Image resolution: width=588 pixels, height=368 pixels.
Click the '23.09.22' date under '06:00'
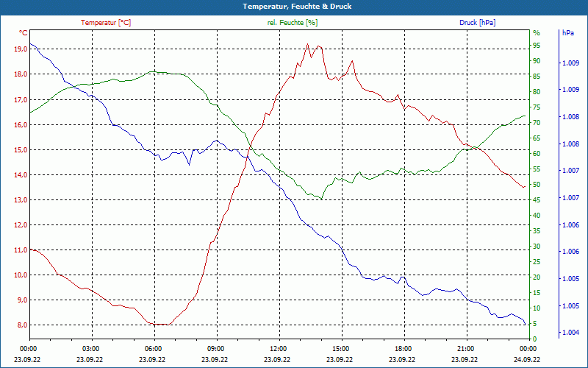click(152, 360)
